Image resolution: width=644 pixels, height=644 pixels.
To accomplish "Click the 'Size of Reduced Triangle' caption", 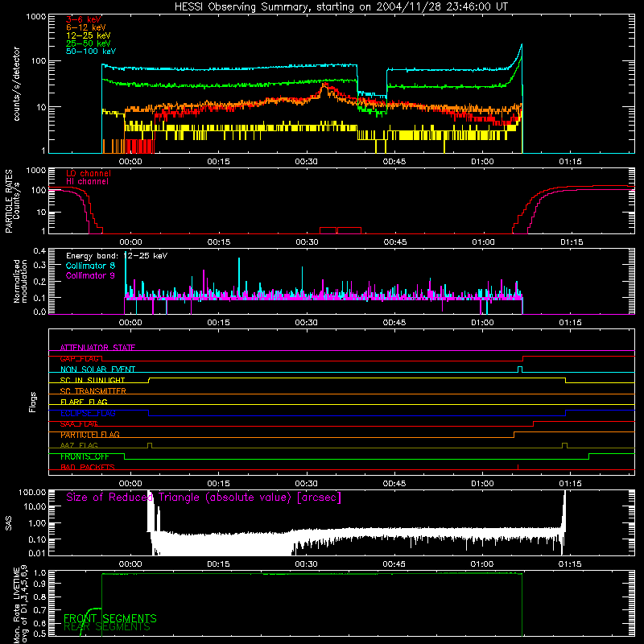I will pyautogui.click(x=204, y=497).
